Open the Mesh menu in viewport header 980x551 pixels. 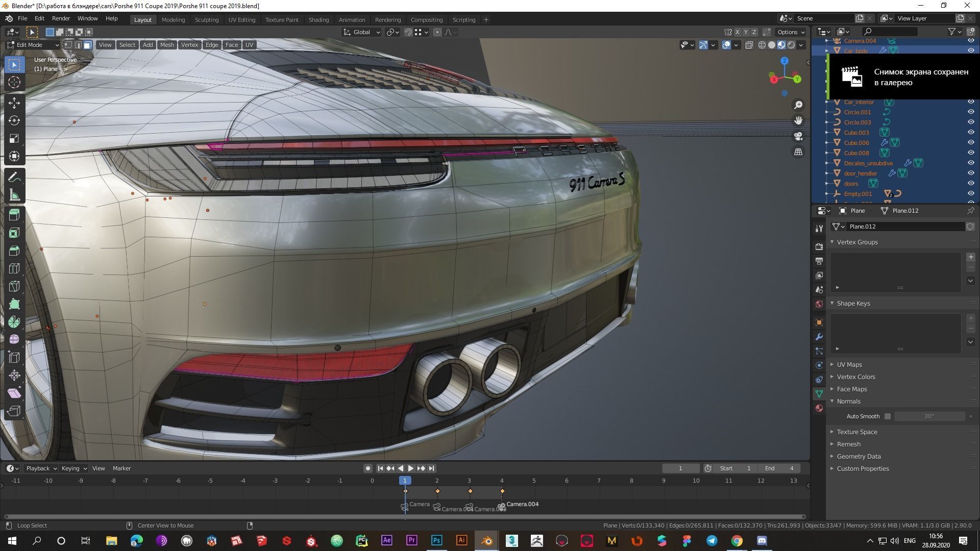167,45
